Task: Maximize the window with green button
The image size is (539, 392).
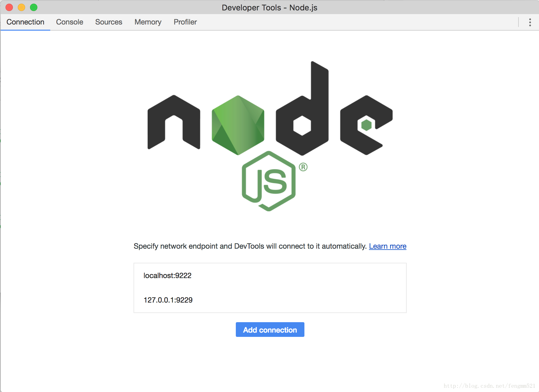Action: [34, 7]
